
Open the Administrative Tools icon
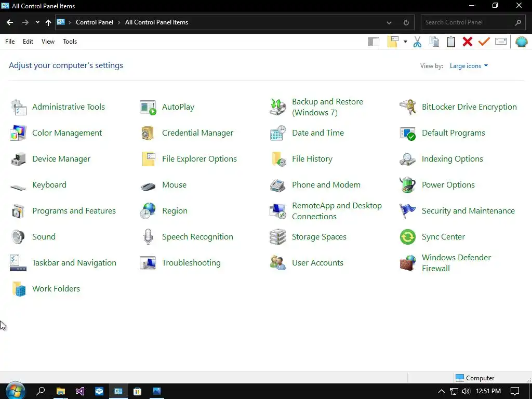(x=18, y=107)
